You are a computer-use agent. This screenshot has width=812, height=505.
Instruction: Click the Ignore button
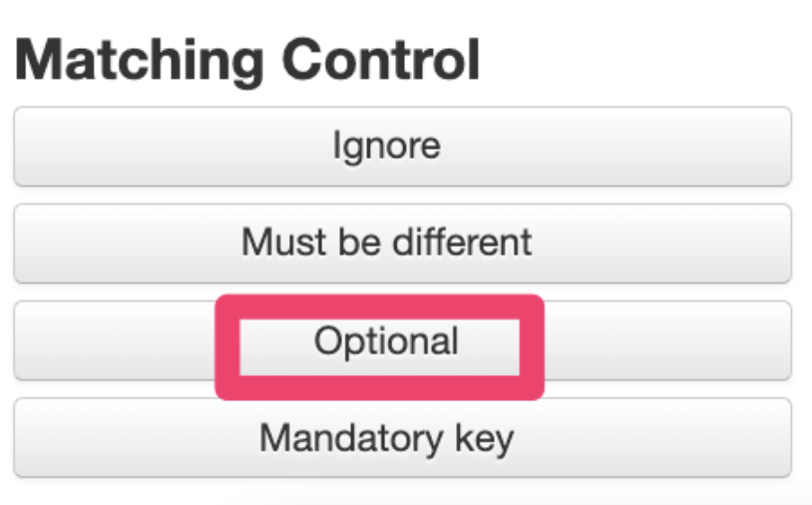[402, 146]
